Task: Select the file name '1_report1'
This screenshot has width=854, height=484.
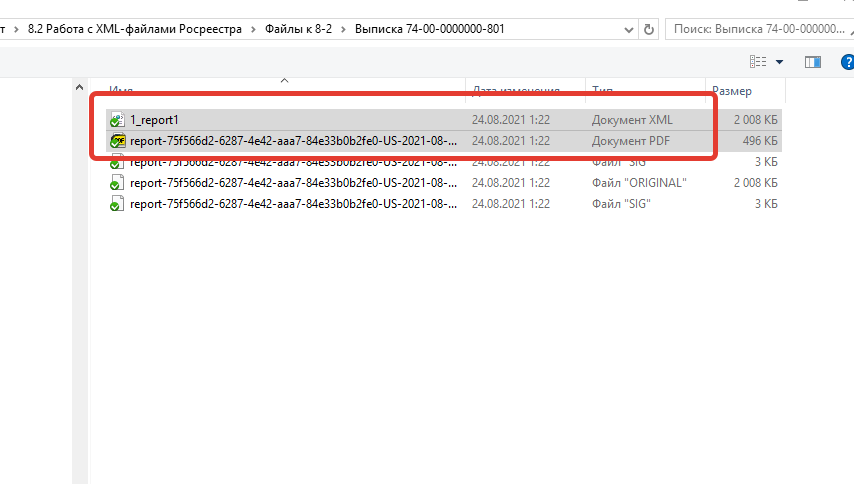Action: click(x=154, y=120)
